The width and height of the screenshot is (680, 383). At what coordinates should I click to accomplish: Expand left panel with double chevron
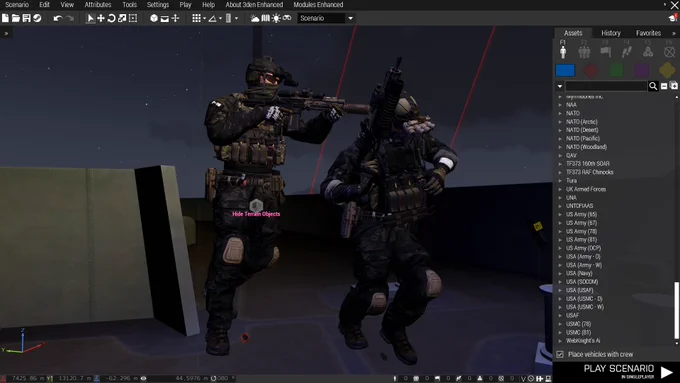click(x=6, y=33)
